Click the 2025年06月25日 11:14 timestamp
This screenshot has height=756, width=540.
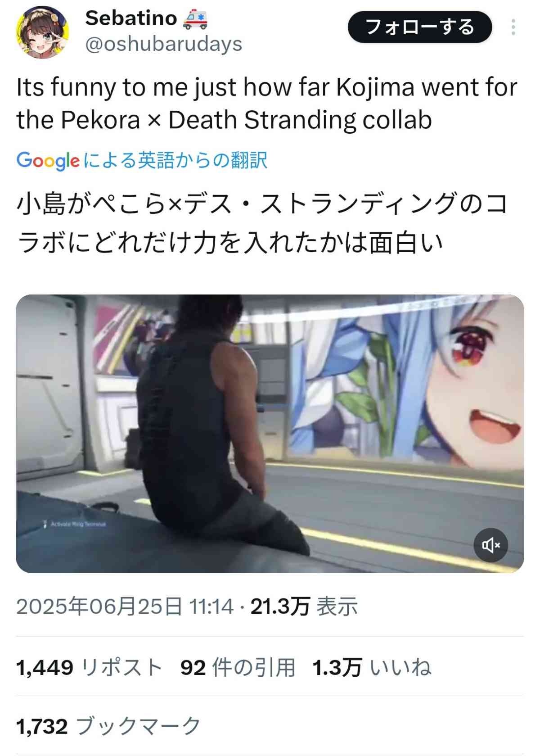(125, 607)
